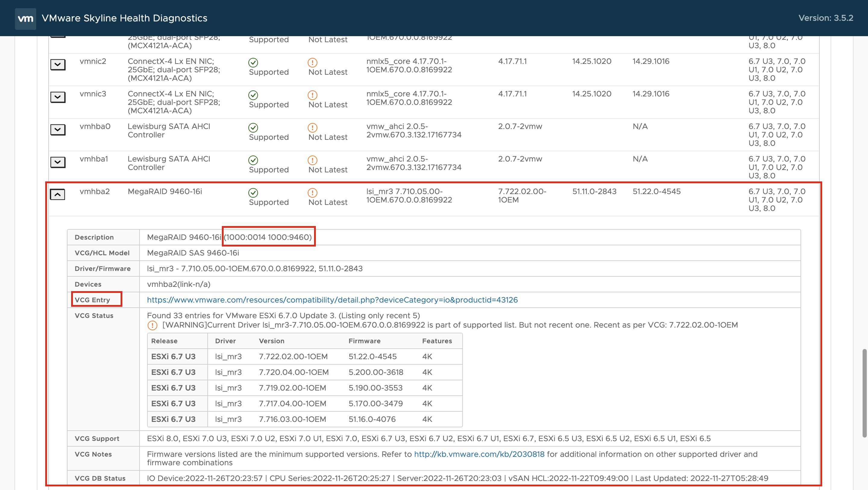The width and height of the screenshot is (868, 490).
Task: Click the Supported checkmark icon for vmhba1
Action: 253,160
